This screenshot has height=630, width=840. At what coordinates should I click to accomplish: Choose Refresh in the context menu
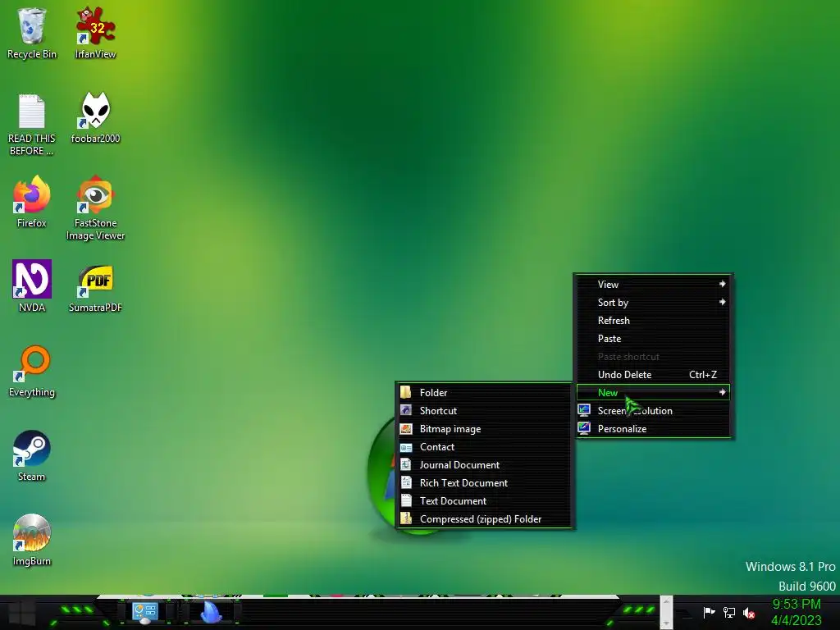[x=653, y=321]
